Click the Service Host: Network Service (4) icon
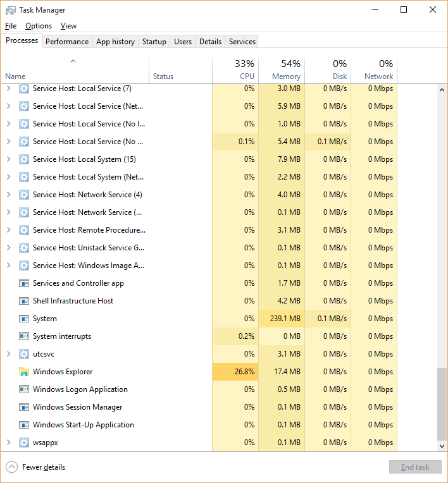 [x=24, y=195]
